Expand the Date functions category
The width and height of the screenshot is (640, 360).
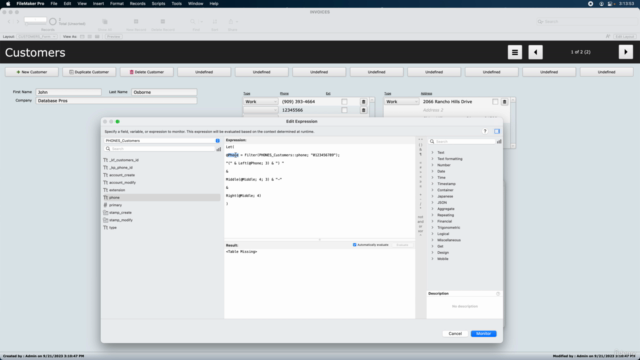tap(433, 171)
